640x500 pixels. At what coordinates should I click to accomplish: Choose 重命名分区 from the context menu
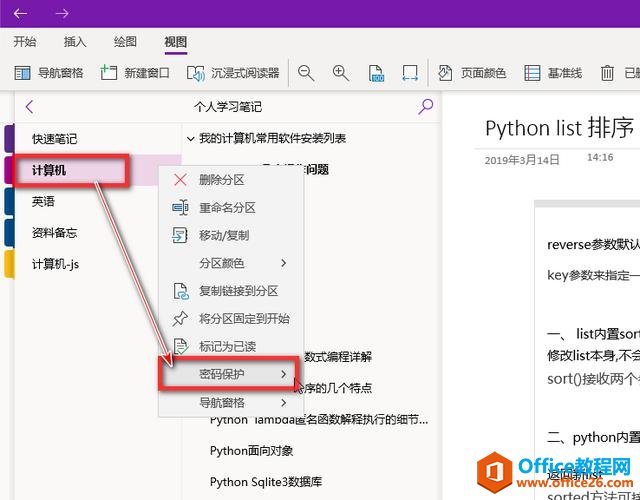pyautogui.click(x=231, y=208)
